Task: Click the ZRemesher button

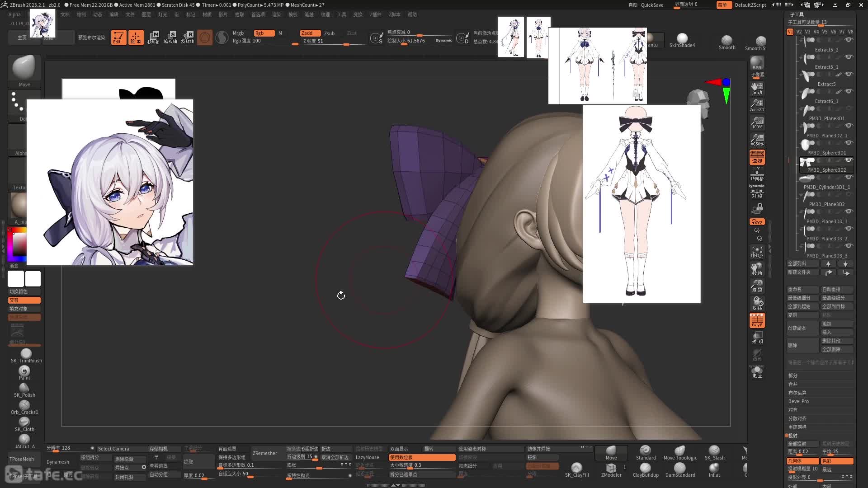Action: (265, 453)
